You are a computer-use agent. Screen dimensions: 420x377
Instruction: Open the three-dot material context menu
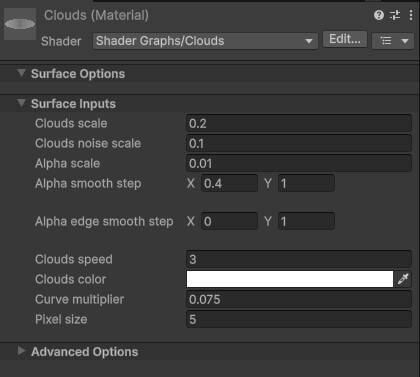tap(411, 15)
